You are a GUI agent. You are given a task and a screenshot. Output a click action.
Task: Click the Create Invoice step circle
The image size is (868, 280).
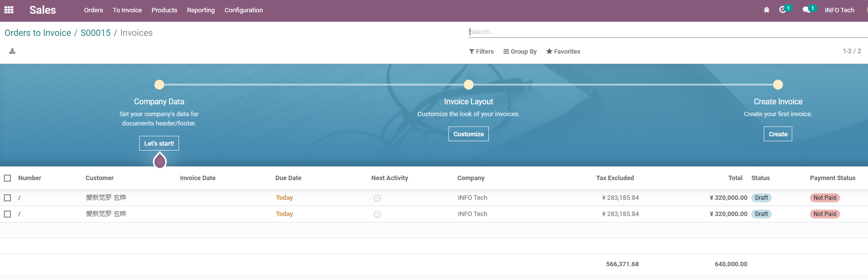click(778, 85)
